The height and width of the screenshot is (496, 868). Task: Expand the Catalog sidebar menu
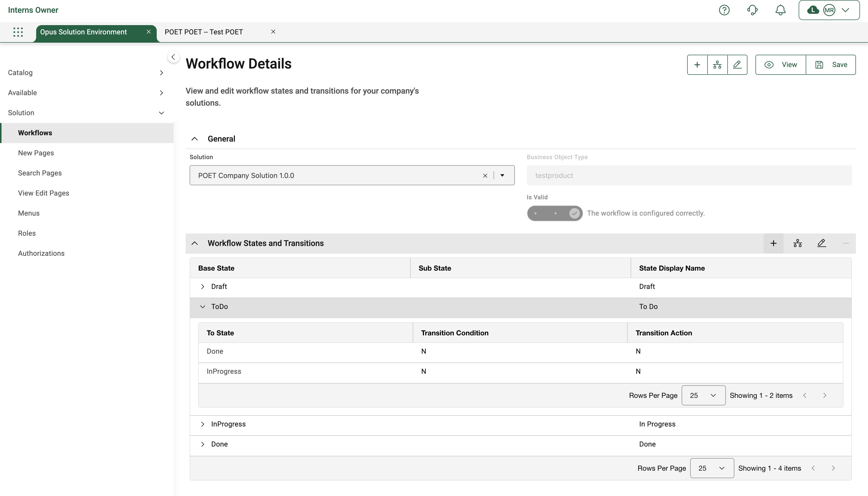point(87,73)
